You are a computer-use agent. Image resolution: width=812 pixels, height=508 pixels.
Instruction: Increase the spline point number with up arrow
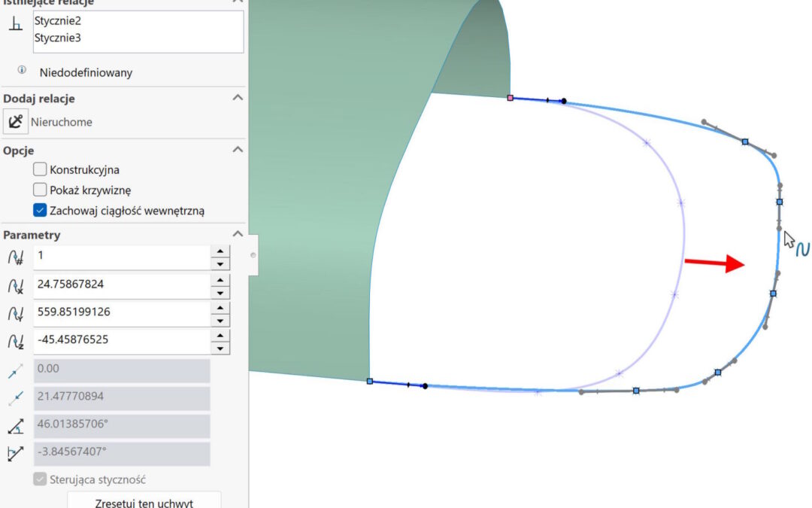pos(220,251)
